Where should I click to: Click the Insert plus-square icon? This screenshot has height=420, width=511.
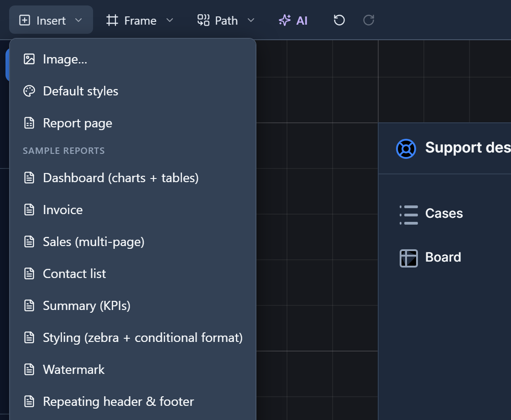tap(25, 20)
